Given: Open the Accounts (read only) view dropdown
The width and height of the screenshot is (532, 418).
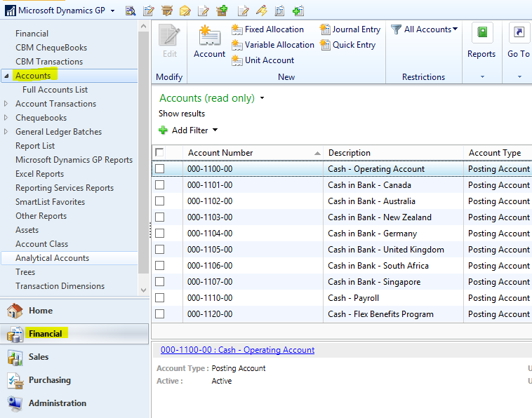Looking at the screenshot, I should point(262,98).
